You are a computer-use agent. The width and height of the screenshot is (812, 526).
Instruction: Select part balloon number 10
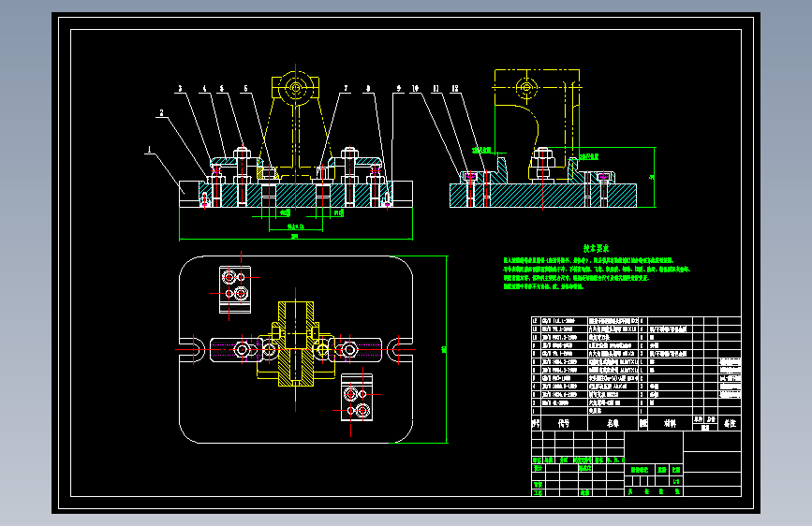point(415,89)
